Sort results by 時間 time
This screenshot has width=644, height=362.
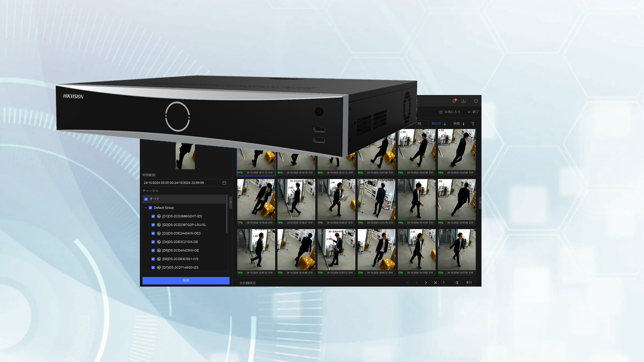pyautogui.click(x=458, y=124)
